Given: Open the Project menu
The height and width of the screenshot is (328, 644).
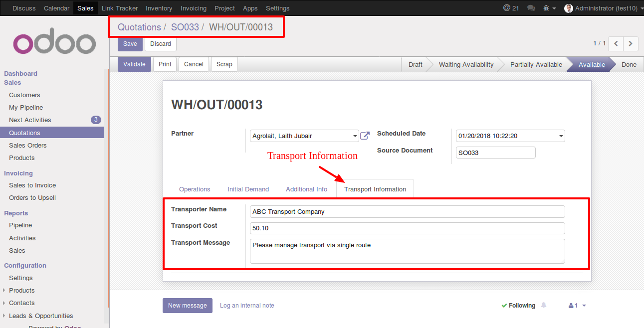Looking at the screenshot, I should coord(225,8).
